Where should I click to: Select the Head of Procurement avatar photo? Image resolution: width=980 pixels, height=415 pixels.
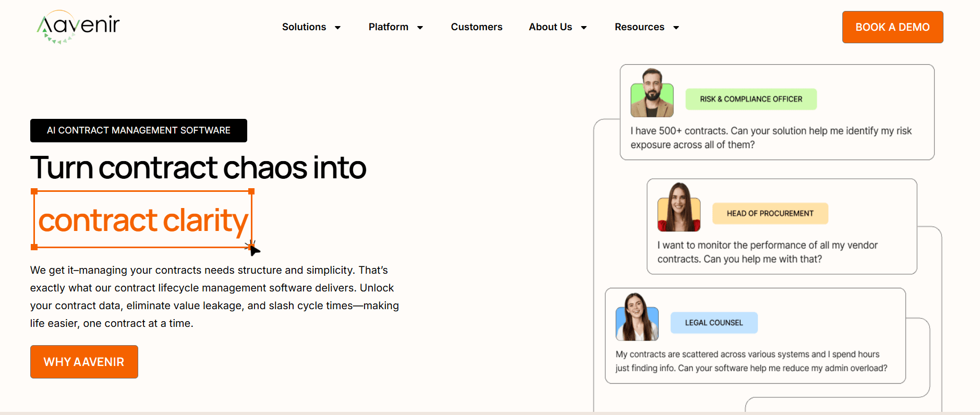click(x=679, y=207)
